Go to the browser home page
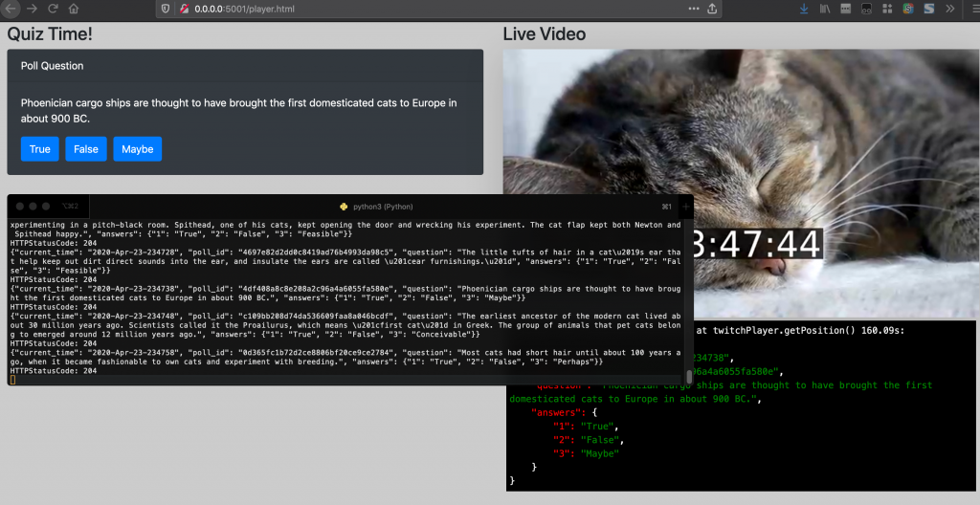Image resolution: width=980 pixels, height=505 pixels. coord(74,9)
